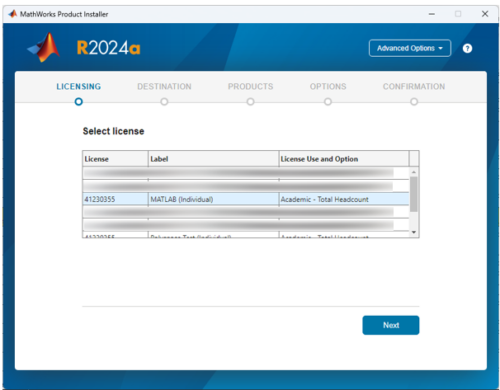Viewport: 500px width, 390px height.
Task: Click the help question mark icon
Action: coord(467,49)
